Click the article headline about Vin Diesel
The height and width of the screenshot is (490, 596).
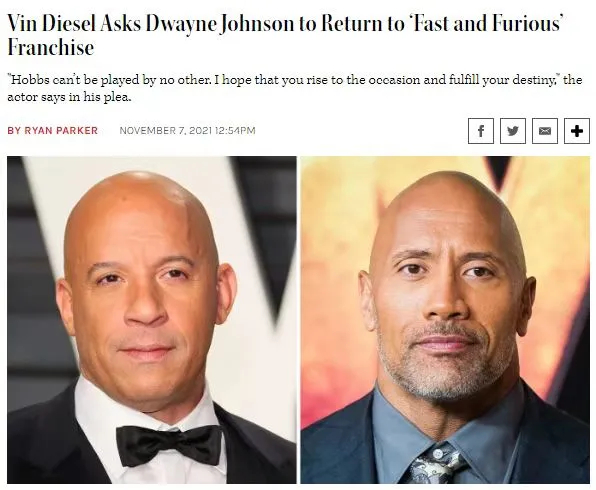click(285, 35)
